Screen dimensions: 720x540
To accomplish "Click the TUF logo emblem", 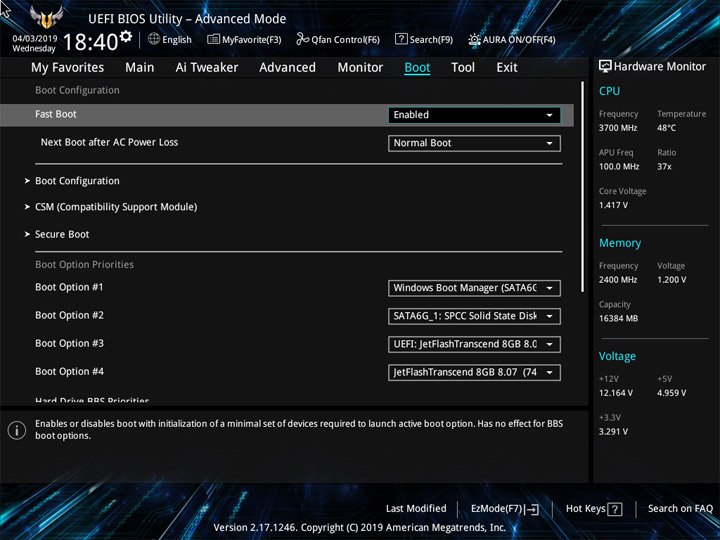I will (46, 17).
